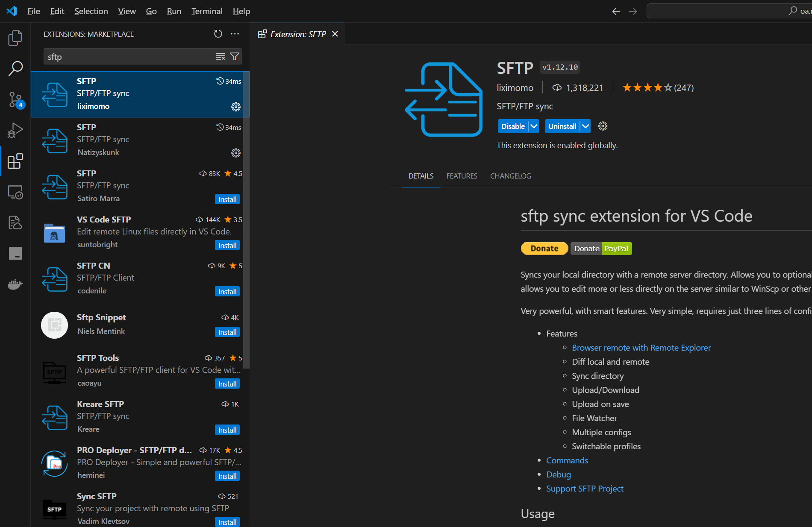Switch to the CHANGELOG tab
The image size is (812, 527).
511,176
